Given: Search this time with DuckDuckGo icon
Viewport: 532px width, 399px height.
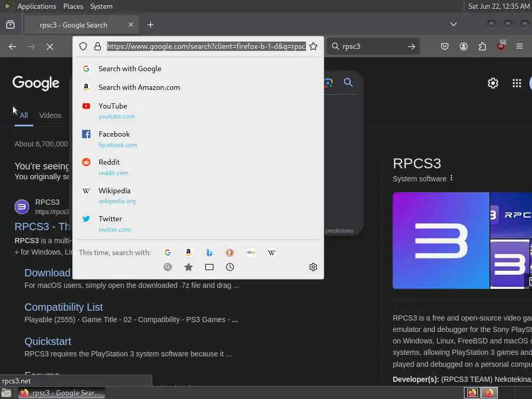Looking at the screenshot, I should pos(230,252).
